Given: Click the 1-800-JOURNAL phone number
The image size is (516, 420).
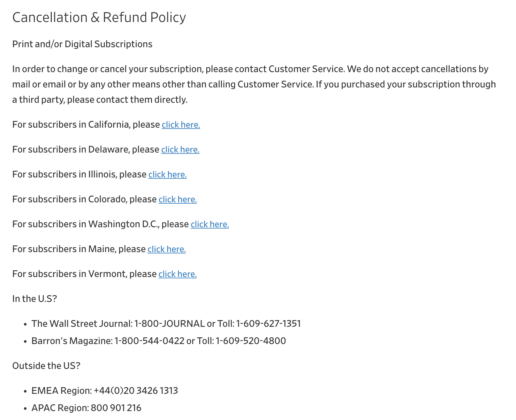Looking at the screenshot, I should pyautogui.click(x=170, y=324).
